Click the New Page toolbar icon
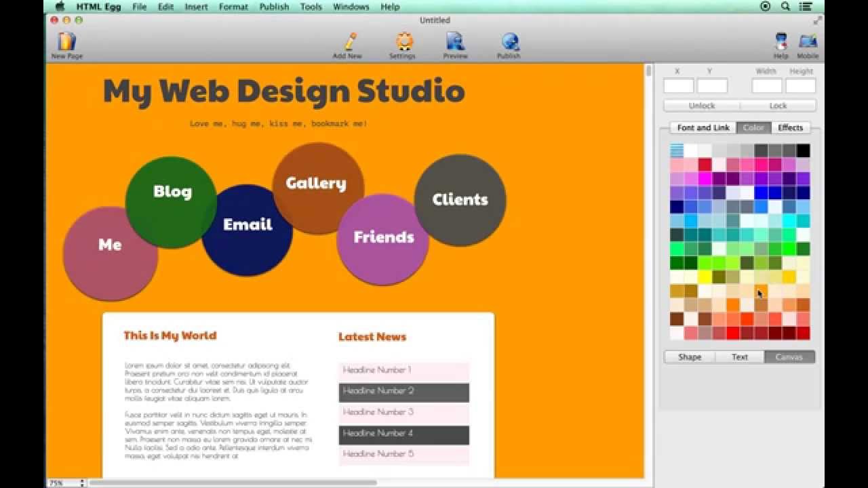Viewport: 868px width, 488px height. [66, 42]
